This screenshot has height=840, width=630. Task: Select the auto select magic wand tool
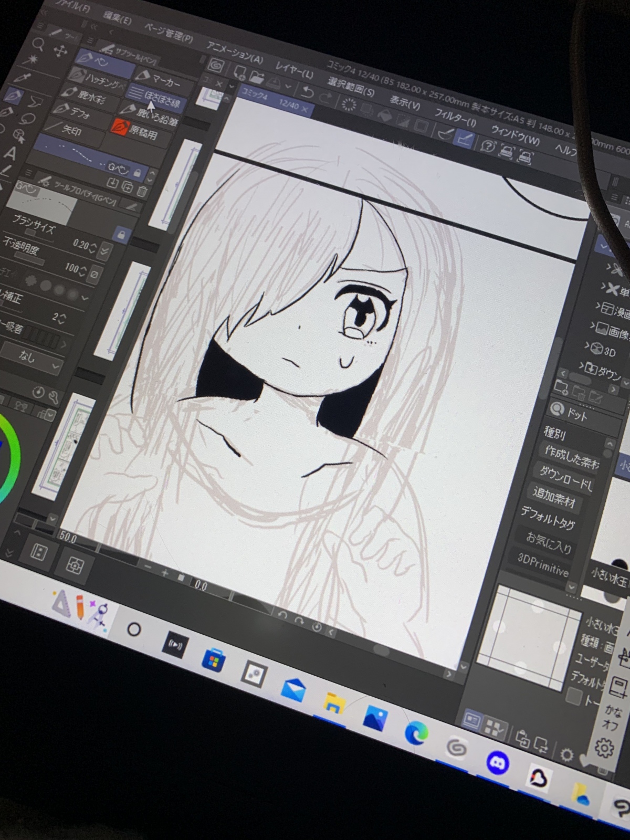click(31, 60)
